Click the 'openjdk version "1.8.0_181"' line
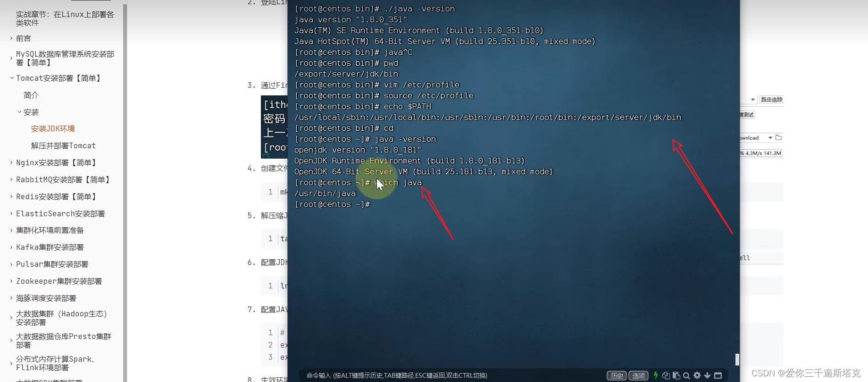Screen dimensions: 868x382 pyautogui.click(x=358, y=150)
